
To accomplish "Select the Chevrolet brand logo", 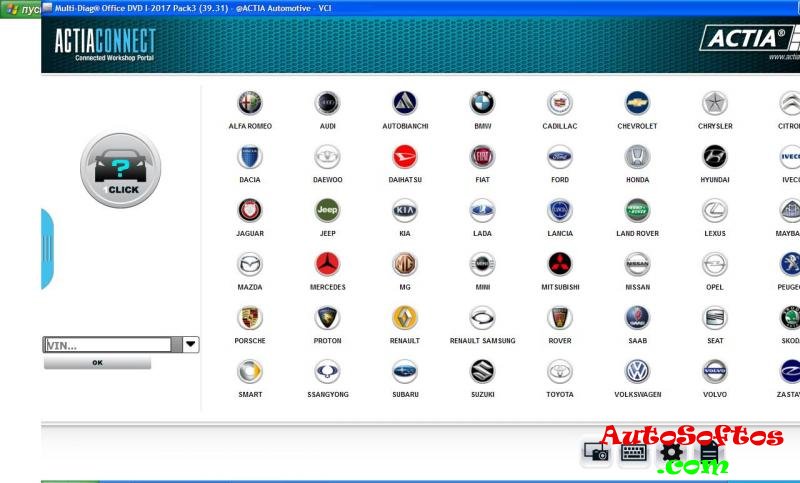I will pyautogui.click(x=637, y=104).
